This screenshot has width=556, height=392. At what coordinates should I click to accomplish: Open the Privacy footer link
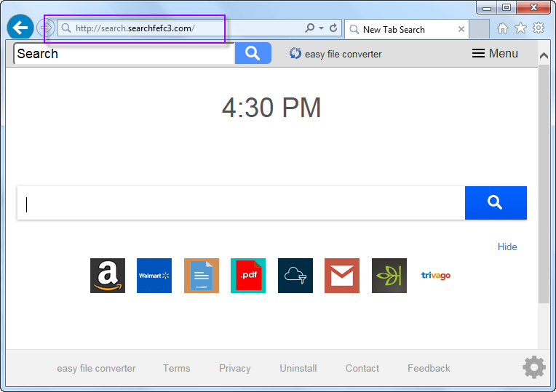pos(234,368)
